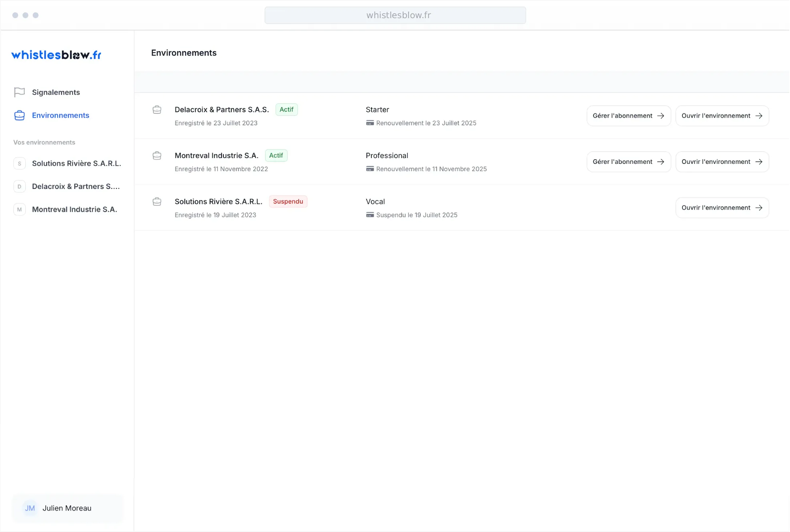This screenshot has width=790, height=532.
Task: Open environment for Delacroix & Partners S.A.S.
Action: pyautogui.click(x=722, y=116)
